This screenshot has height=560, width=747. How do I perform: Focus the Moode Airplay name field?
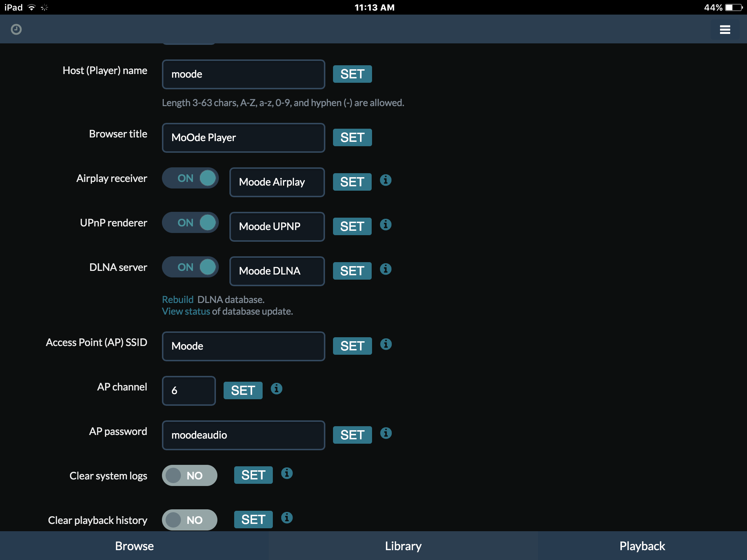coord(277,182)
